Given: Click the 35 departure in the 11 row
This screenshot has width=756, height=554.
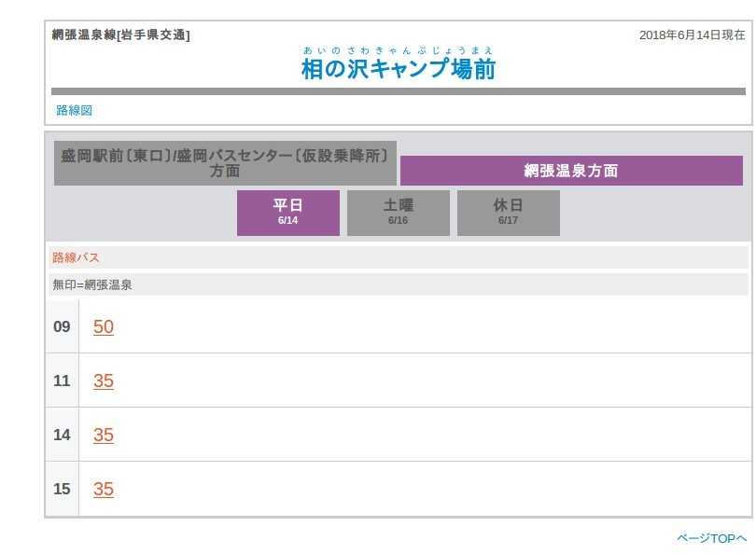Looking at the screenshot, I should pyautogui.click(x=104, y=381).
